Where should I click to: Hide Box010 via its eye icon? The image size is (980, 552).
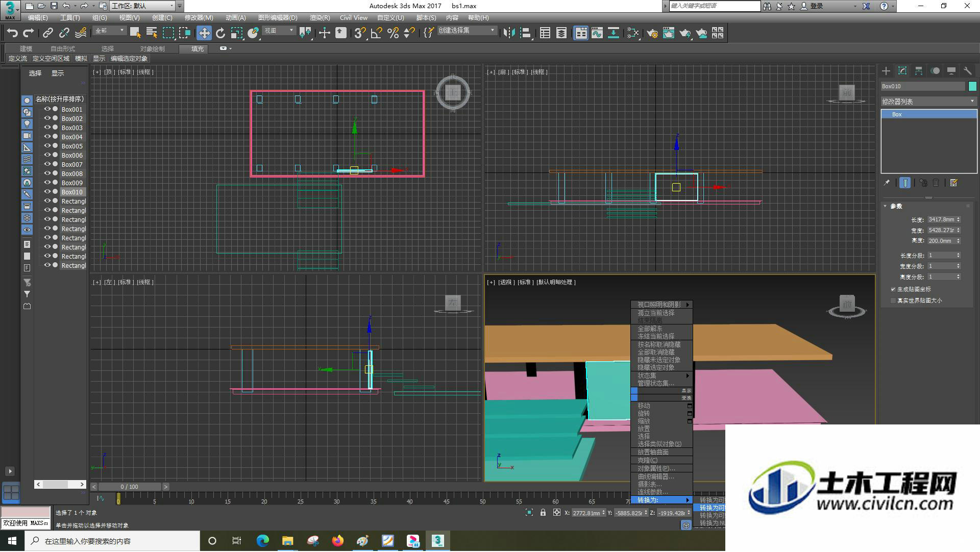point(47,192)
